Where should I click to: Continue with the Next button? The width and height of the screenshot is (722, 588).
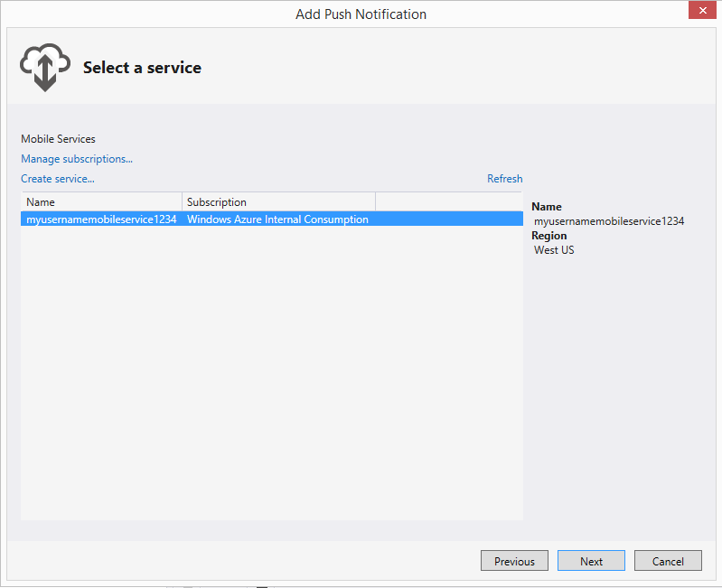pos(591,561)
